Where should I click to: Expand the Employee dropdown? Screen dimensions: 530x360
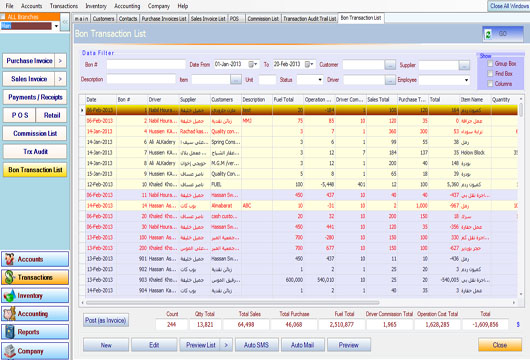466,80
